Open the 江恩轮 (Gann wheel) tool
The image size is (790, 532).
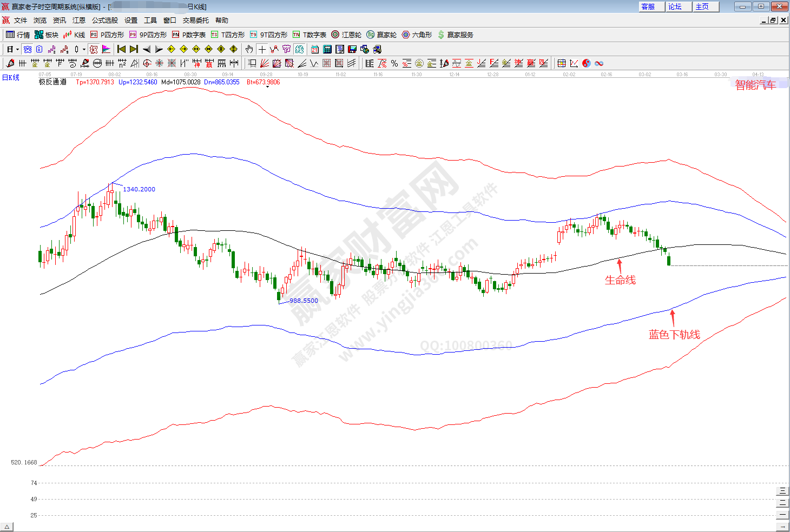pyautogui.click(x=346, y=35)
